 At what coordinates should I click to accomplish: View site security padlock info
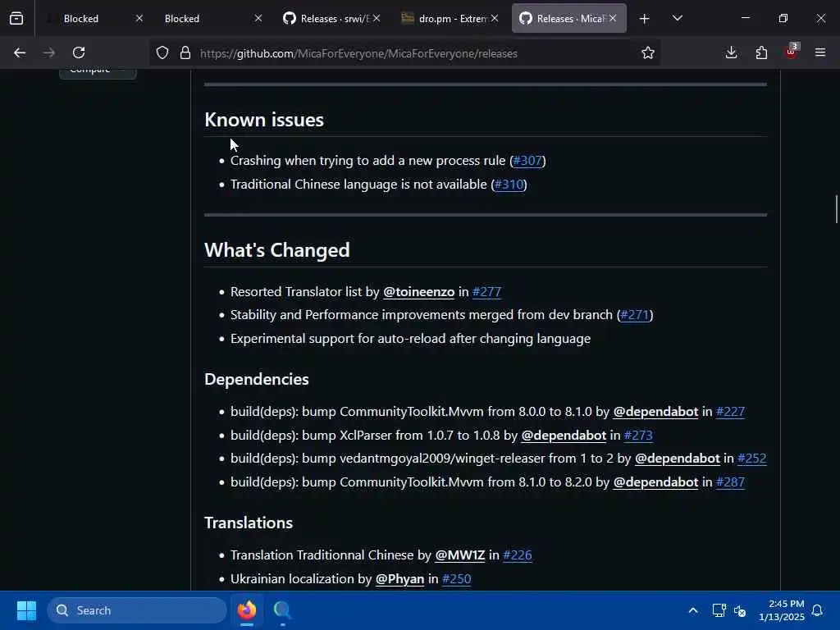(185, 52)
